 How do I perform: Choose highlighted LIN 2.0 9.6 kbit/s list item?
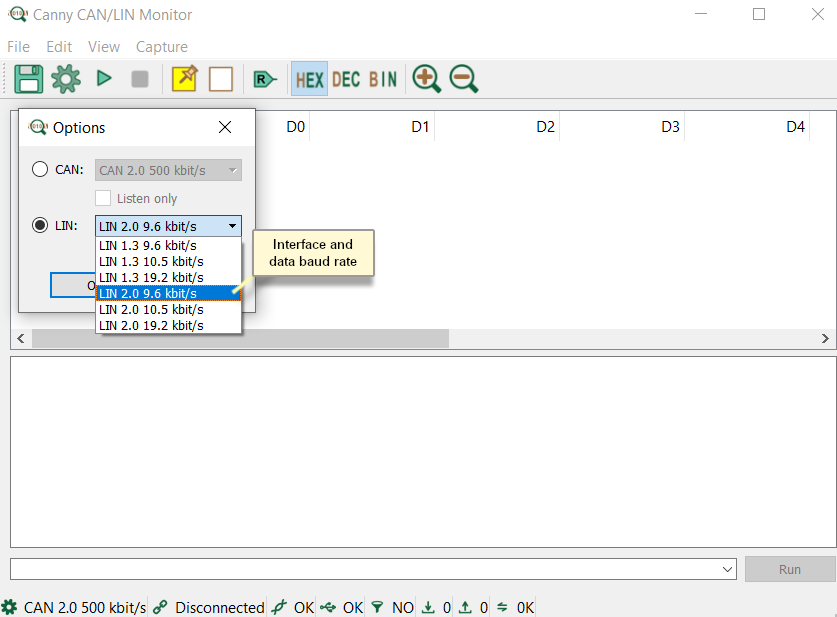tap(168, 294)
